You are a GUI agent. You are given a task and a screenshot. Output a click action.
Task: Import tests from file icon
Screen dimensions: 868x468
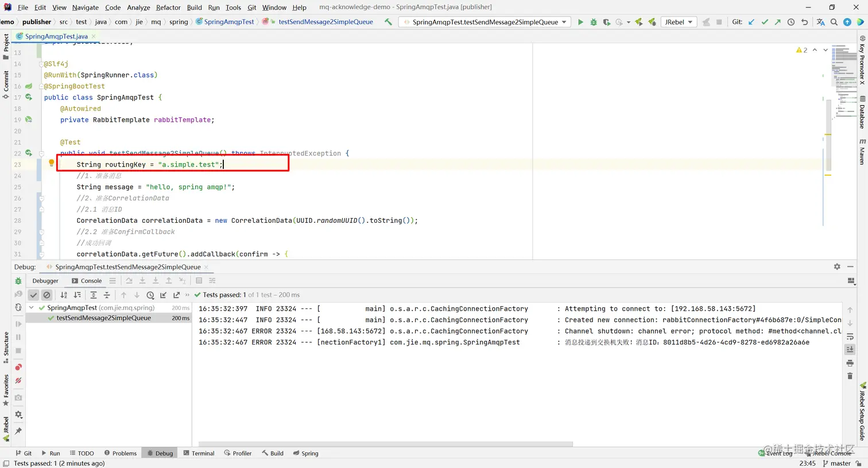(x=164, y=295)
